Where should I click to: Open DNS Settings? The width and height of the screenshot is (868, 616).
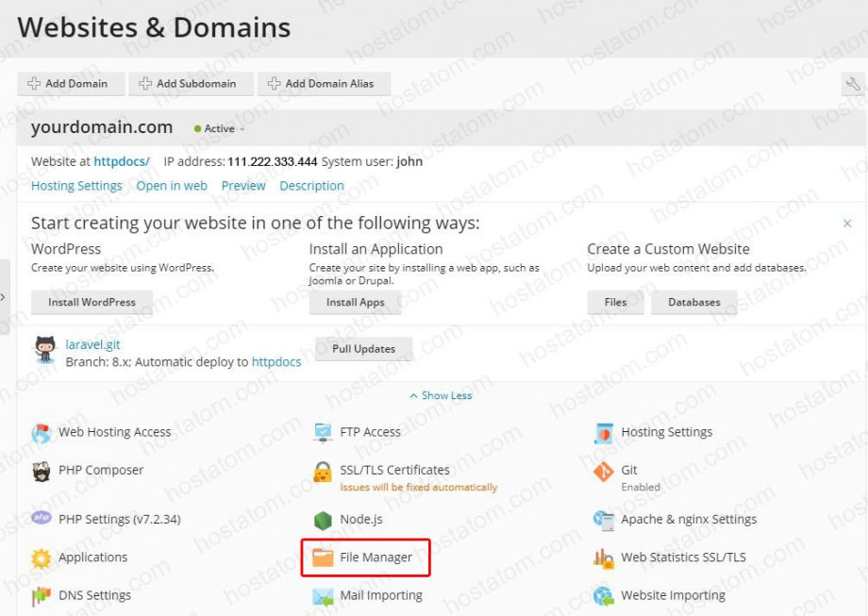pos(94,595)
